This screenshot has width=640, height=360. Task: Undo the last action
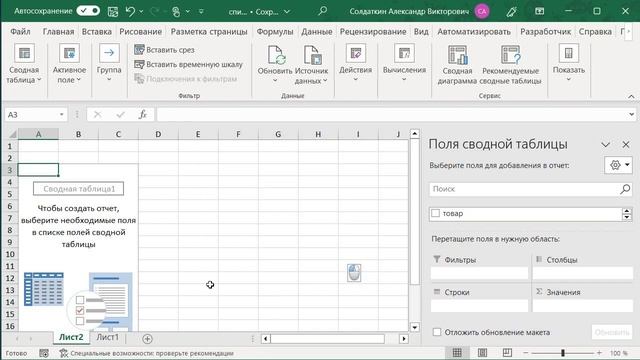130,11
